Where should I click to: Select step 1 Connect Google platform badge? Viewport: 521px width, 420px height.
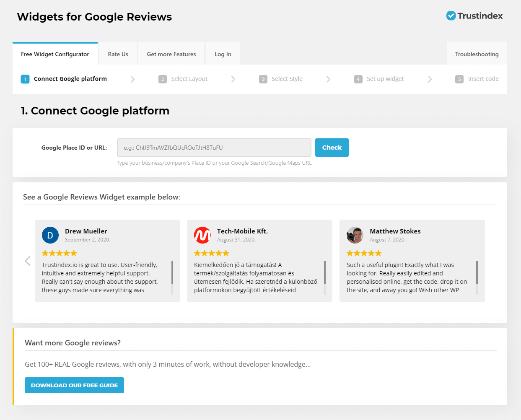pyautogui.click(x=25, y=79)
